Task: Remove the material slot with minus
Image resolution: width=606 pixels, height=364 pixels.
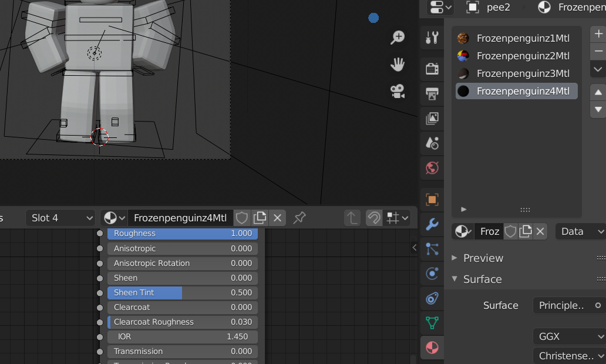Action: [598, 52]
